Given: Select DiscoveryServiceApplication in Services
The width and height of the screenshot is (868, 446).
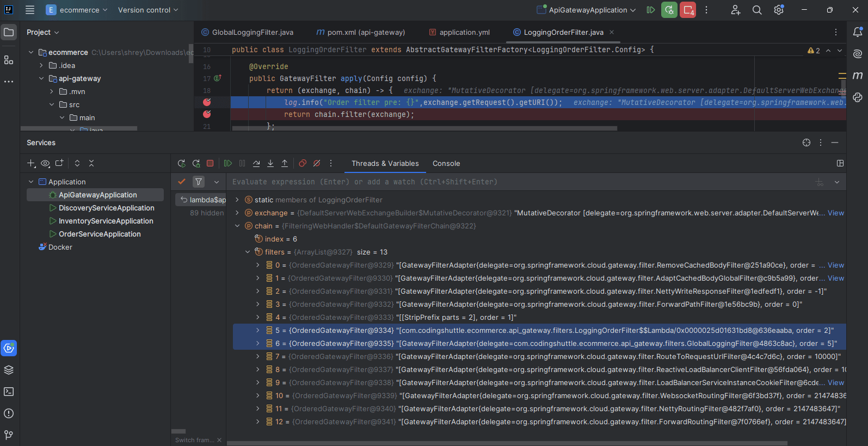Looking at the screenshot, I should (x=106, y=208).
